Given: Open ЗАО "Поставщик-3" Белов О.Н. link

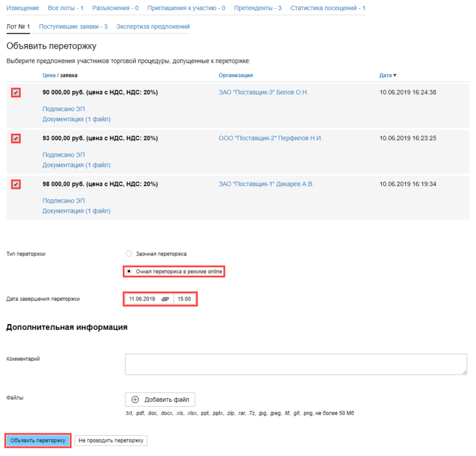Looking at the screenshot, I should [264, 92].
